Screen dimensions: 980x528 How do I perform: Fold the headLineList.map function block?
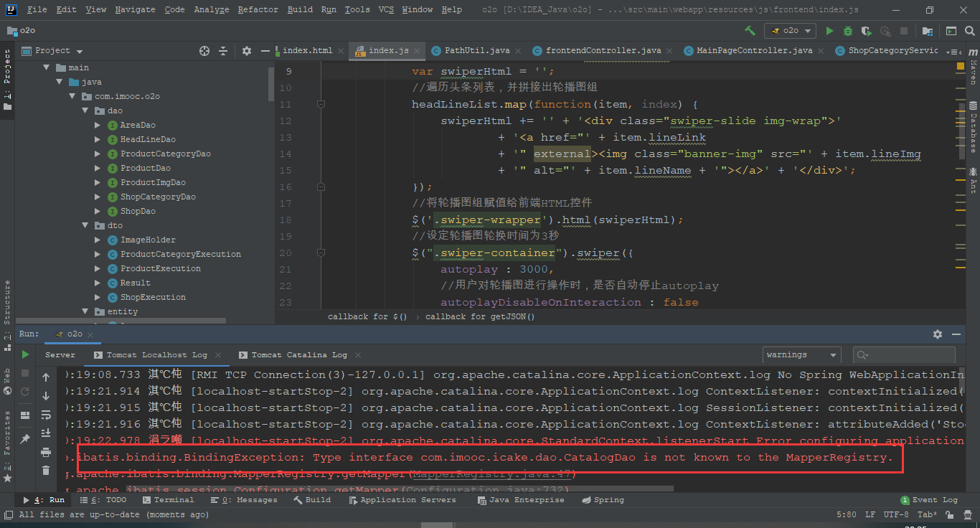(321, 105)
